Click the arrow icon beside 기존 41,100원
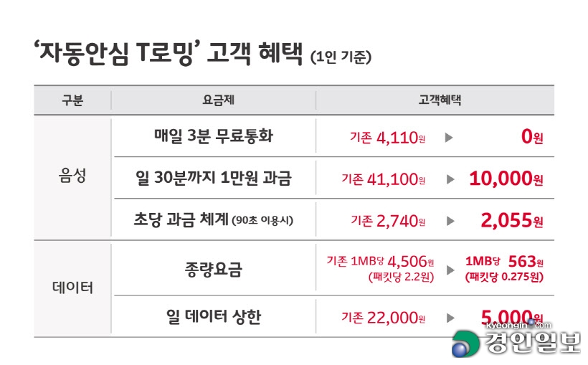 450,179
